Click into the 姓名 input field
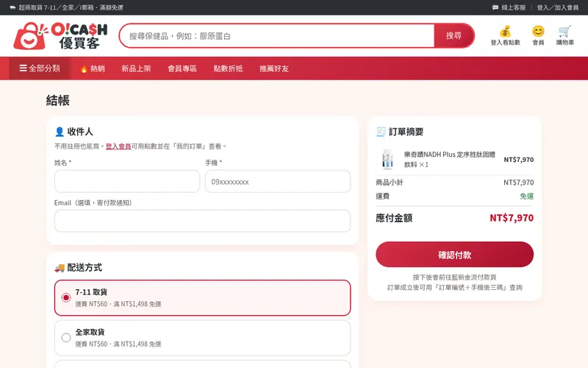The width and height of the screenshot is (588, 368). click(x=127, y=181)
